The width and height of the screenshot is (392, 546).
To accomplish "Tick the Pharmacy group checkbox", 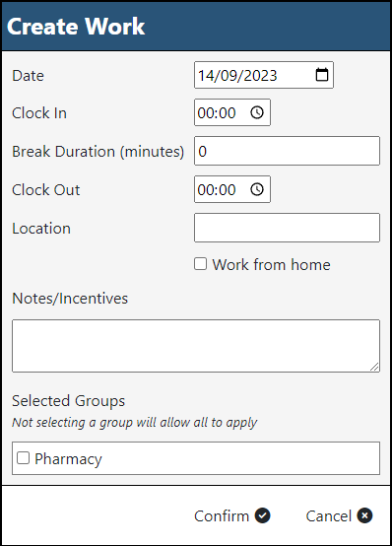I will pos(23,458).
